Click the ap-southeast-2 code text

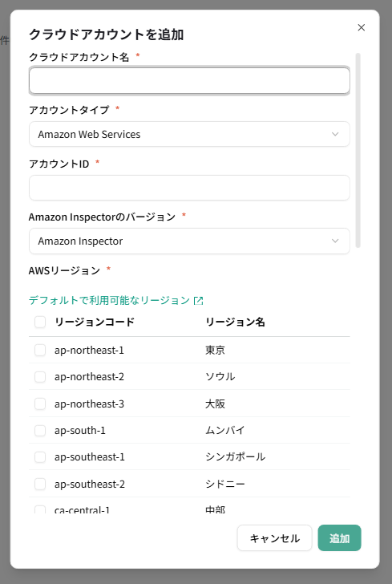(90, 485)
